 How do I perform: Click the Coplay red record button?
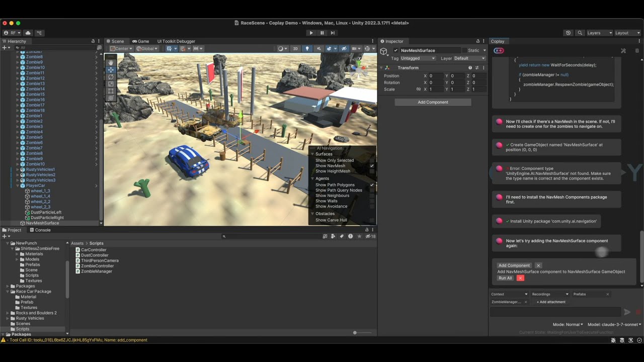point(638,312)
